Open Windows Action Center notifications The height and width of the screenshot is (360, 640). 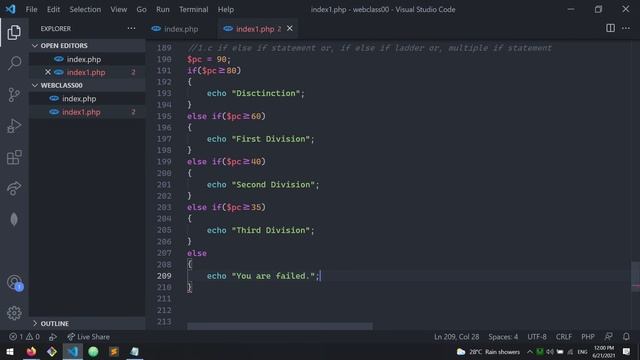[x=626, y=351]
